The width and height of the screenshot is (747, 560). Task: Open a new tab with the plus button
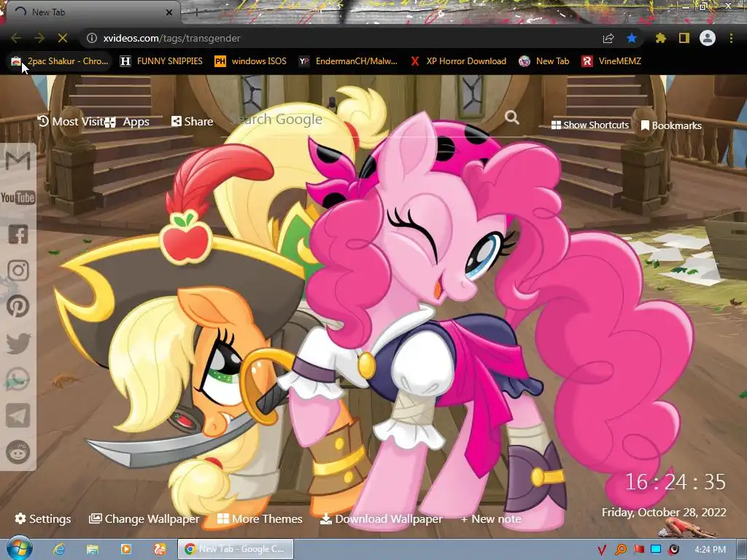pos(197,12)
